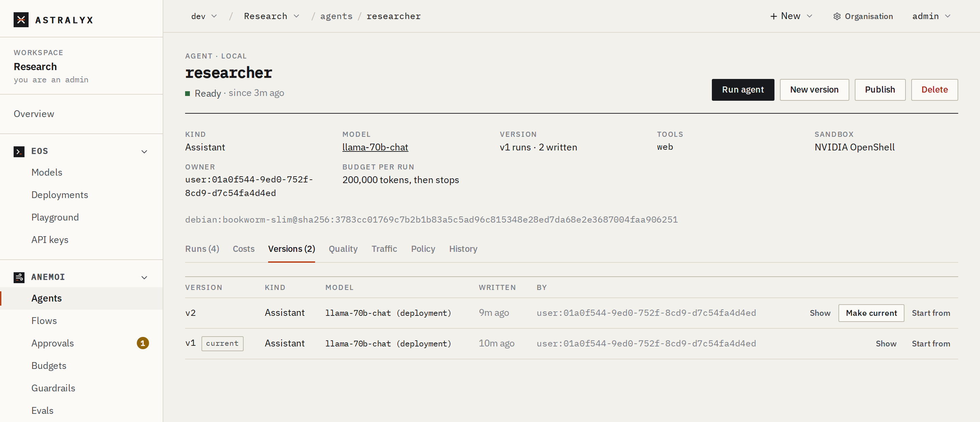
Task: Click the Astralyx logo icon
Action: (x=21, y=20)
